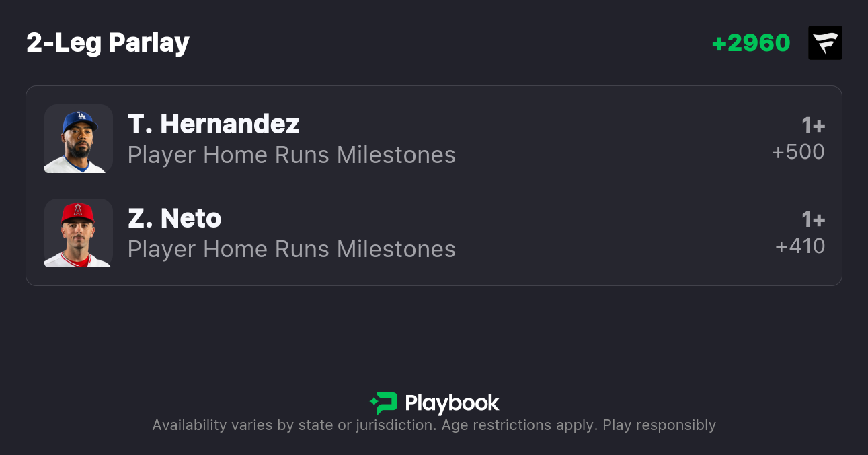This screenshot has height=455, width=868.
Task: Click the "Play responsibly" text
Action: pos(659,425)
